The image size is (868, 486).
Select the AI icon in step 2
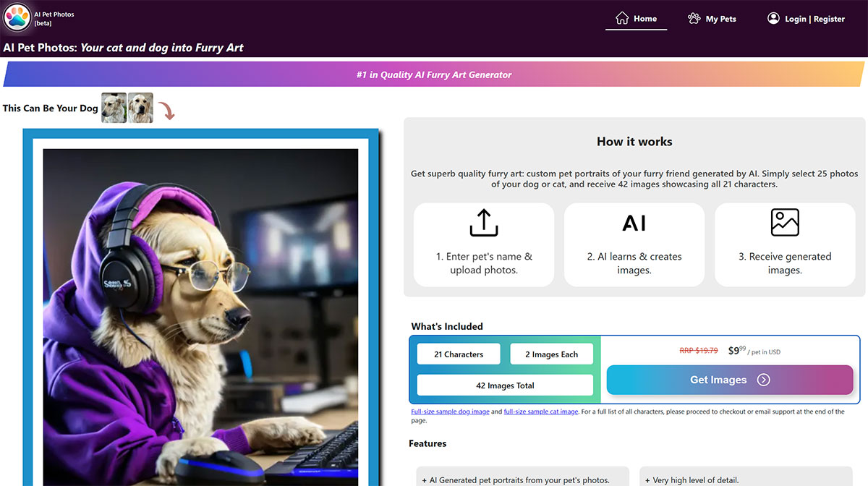click(634, 223)
